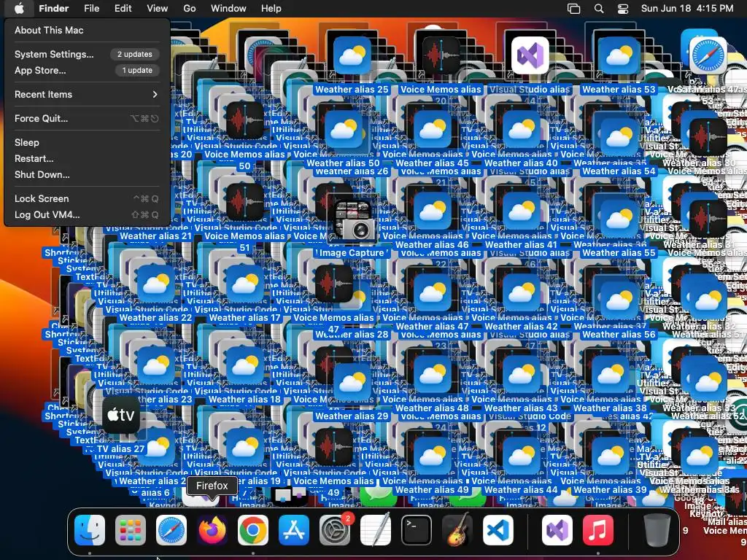Open the Help menu

point(271,9)
